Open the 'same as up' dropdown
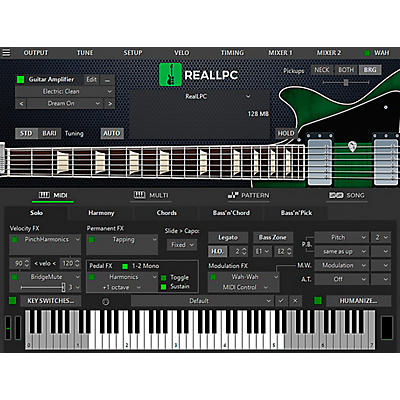 342,251
